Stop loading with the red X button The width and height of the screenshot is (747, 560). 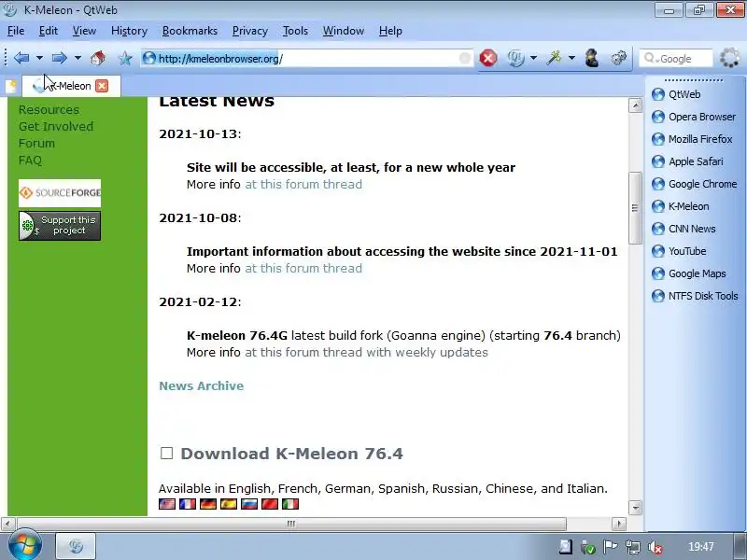(x=488, y=58)
